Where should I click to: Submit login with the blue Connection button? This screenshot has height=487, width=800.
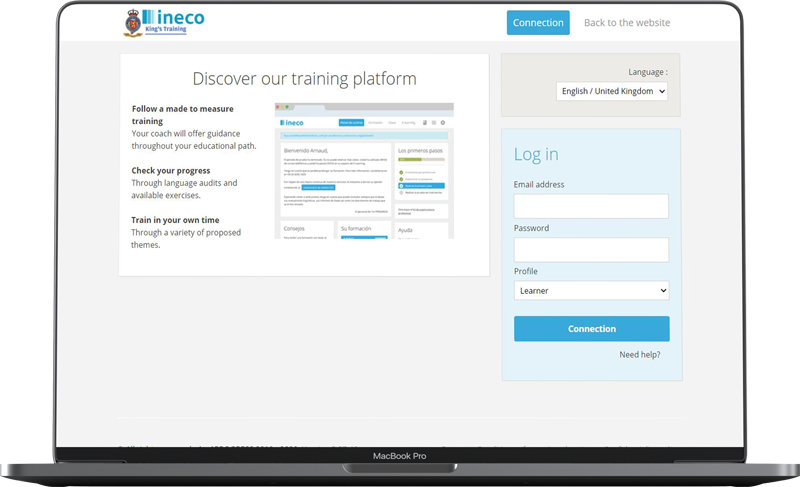click(x=591, y=329)
